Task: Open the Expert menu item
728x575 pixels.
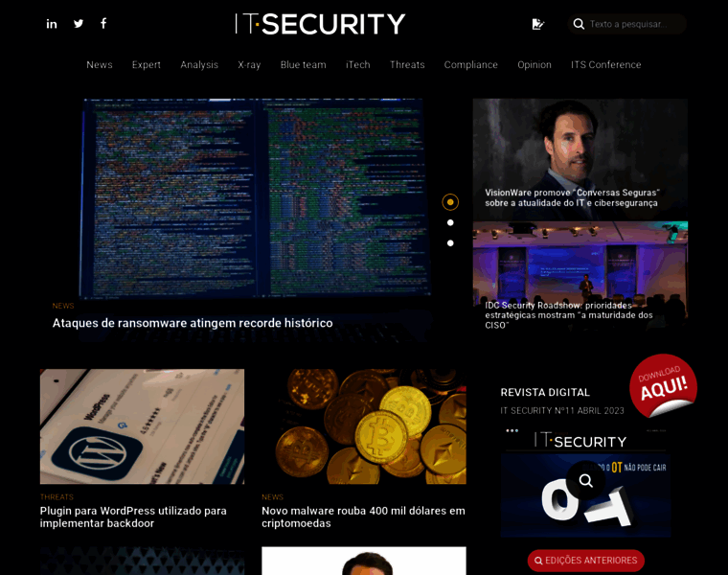Action: tap(147, 64)
